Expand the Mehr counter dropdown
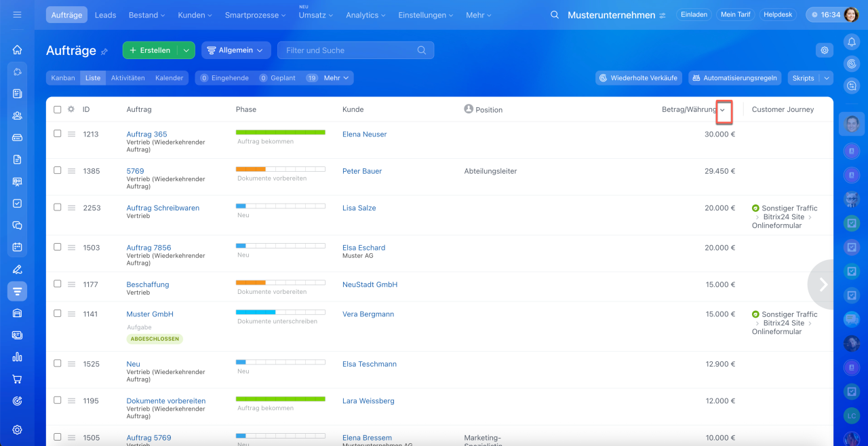 (336, 78)
